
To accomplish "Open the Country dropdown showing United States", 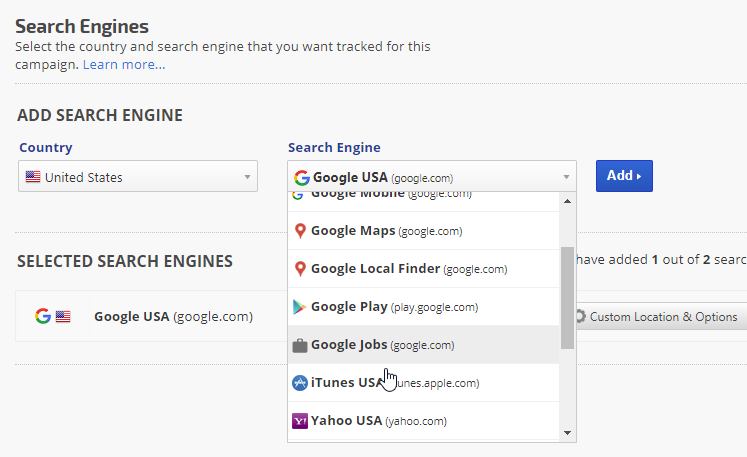I will [x=138, y=177].
